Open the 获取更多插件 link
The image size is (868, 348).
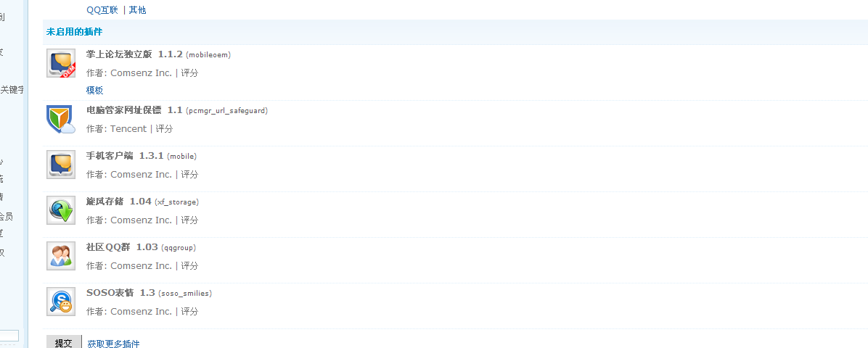click(113, 344)
